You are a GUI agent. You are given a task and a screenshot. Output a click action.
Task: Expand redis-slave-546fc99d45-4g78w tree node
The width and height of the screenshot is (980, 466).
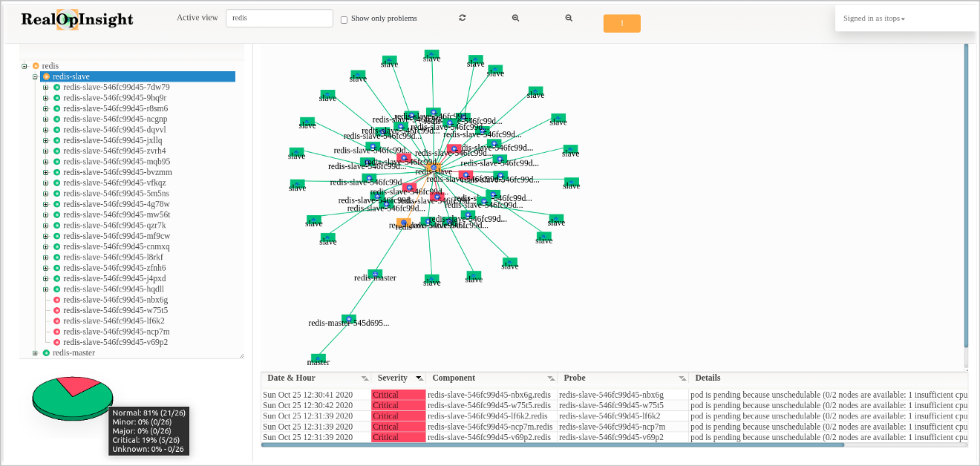[x=45, y=204]
